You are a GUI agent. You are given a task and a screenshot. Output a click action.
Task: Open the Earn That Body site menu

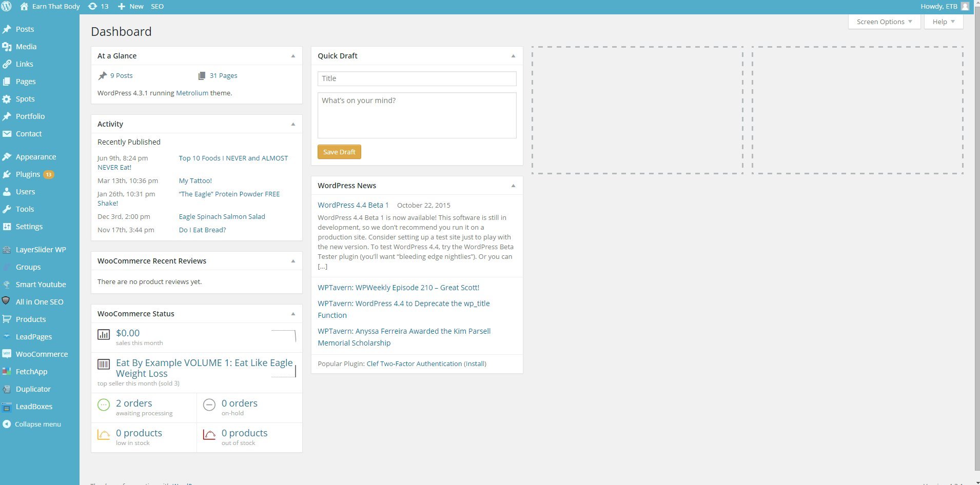click(50, 7)
